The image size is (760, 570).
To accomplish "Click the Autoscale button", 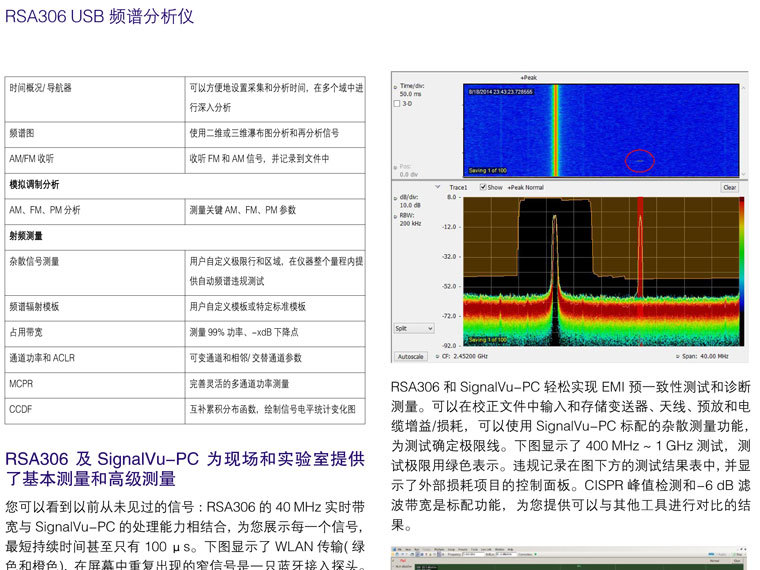I will point(411,357).
